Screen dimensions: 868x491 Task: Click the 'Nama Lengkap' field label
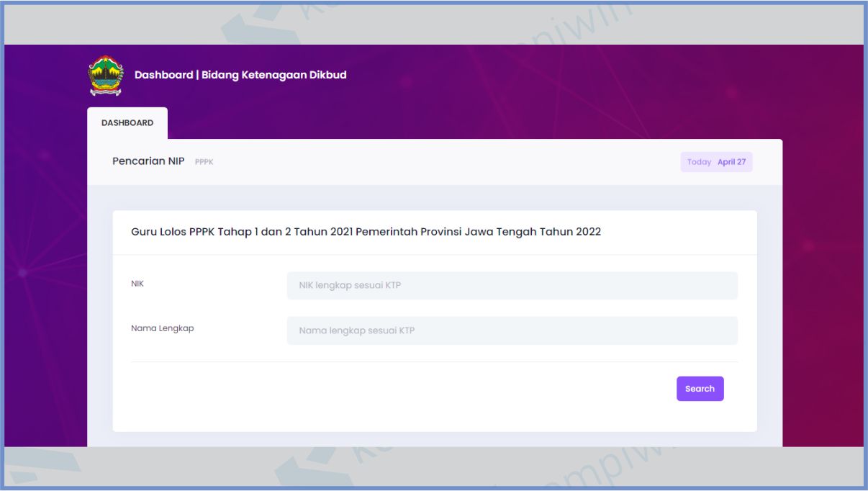tap(162, 328)
